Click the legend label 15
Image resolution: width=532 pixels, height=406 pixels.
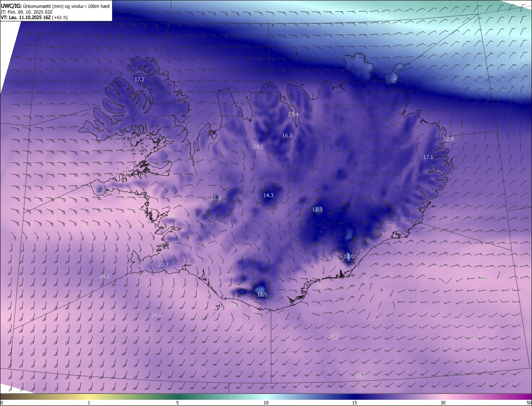click(x=355, y=403)
